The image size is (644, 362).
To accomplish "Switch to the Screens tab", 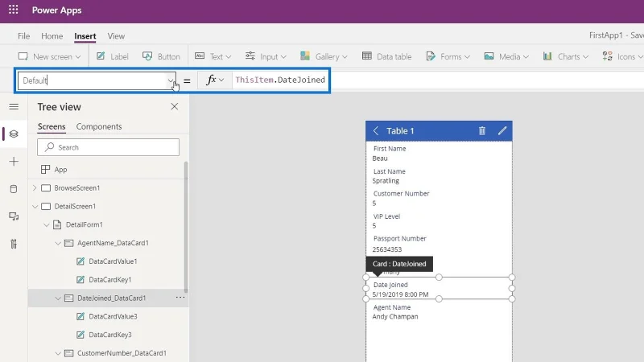I will point(52,126).
